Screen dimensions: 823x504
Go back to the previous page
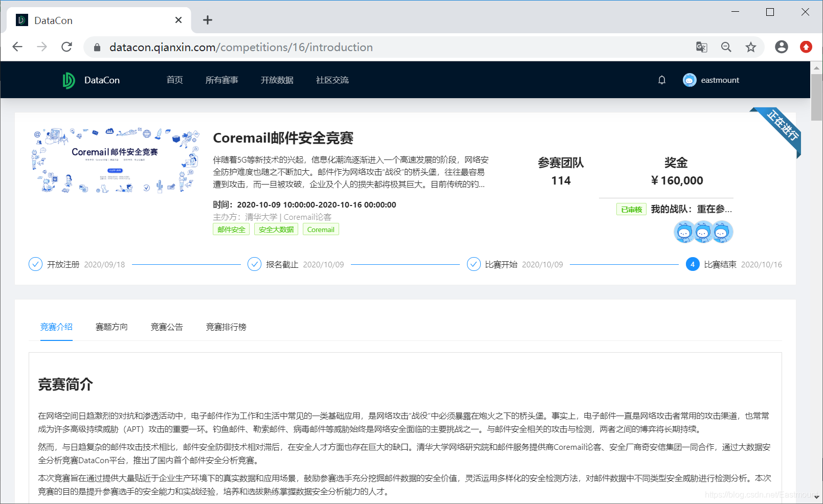[x=17, y=47]
